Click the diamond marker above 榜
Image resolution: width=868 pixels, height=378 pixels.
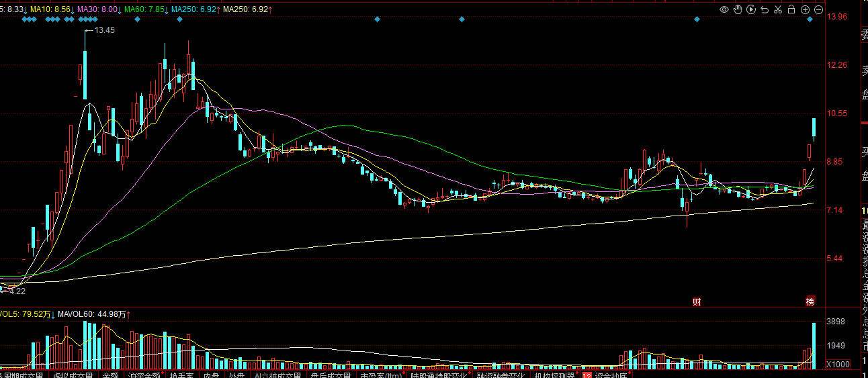click(x=810, y=19)
